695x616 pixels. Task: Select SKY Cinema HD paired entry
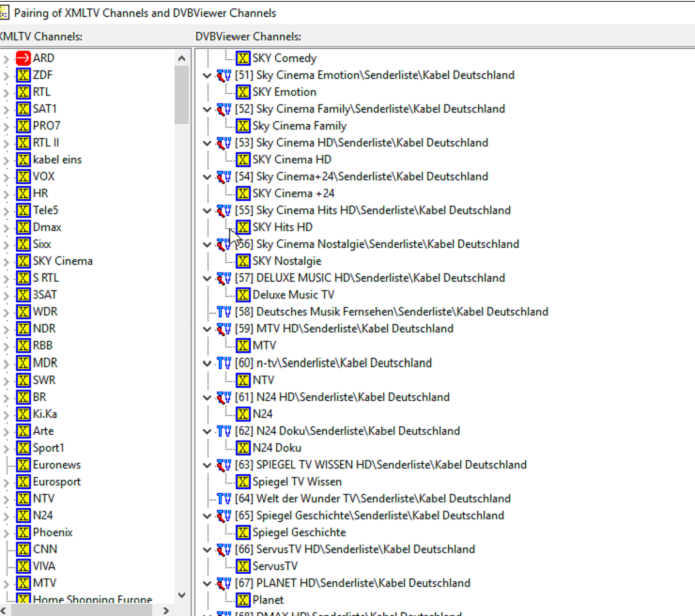pos(292,160)
